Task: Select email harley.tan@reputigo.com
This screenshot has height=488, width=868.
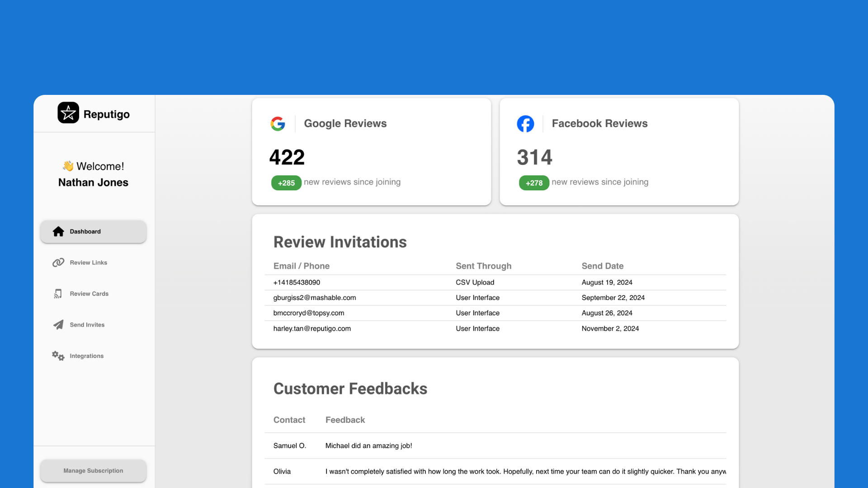Action: (312, 328)
